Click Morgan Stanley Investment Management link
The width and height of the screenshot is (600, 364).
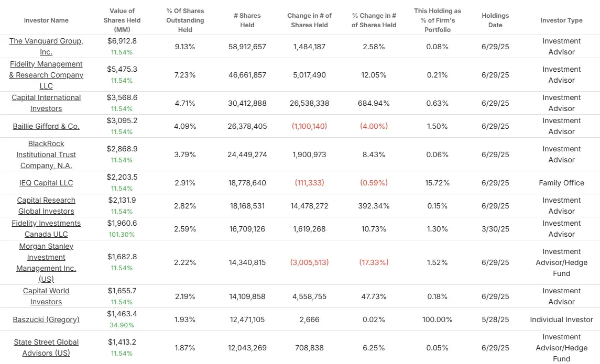(x=46, y=263)
